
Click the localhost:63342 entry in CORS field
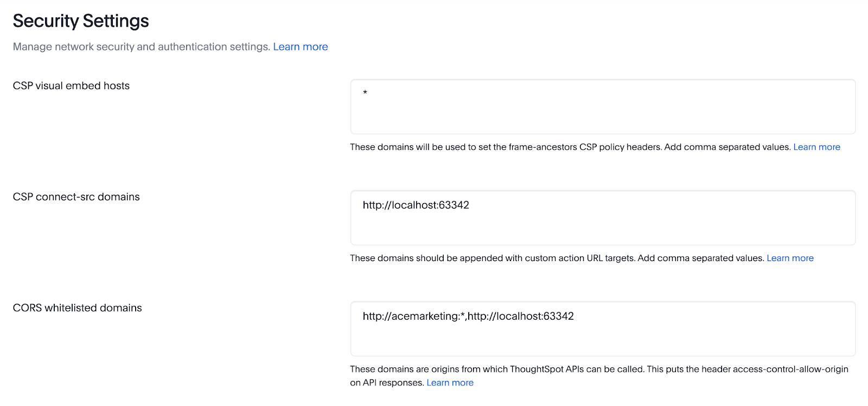click(521, 316)
